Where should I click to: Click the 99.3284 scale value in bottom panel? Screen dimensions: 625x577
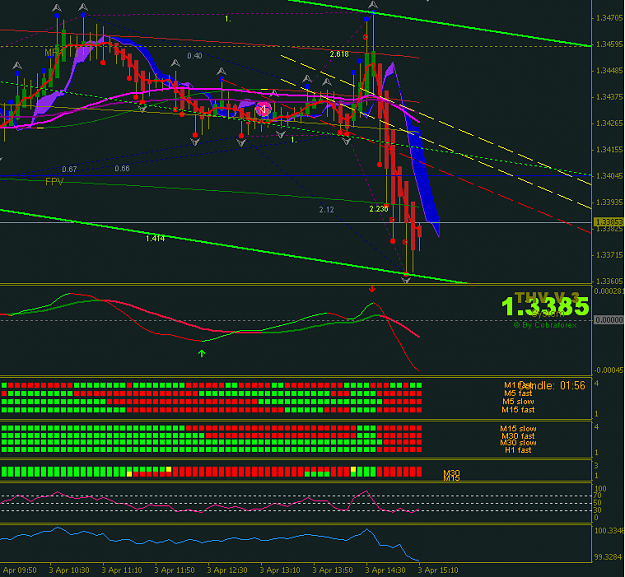point(609,557)
